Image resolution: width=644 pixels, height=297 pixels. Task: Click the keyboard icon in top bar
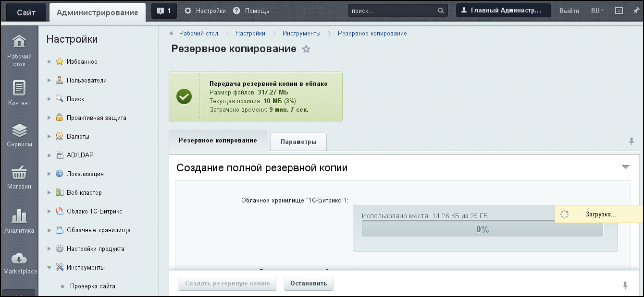(619, 11)
